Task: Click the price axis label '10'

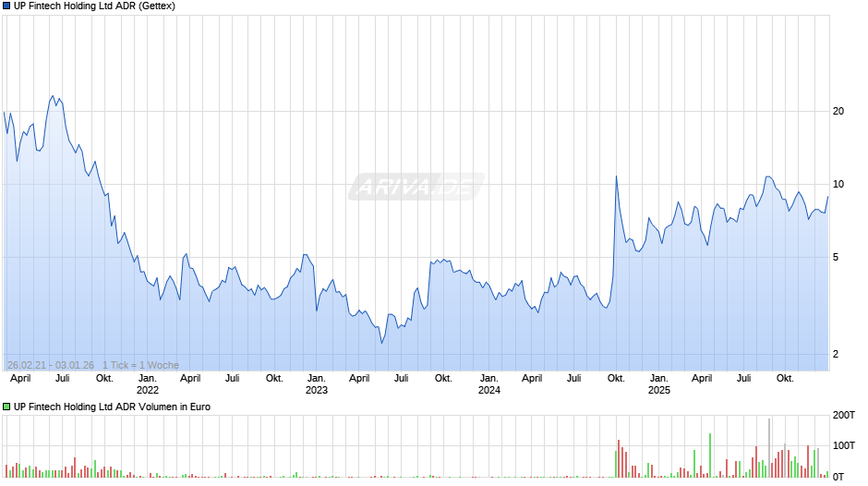Action: pyautogui.click(x=838, y=185)
